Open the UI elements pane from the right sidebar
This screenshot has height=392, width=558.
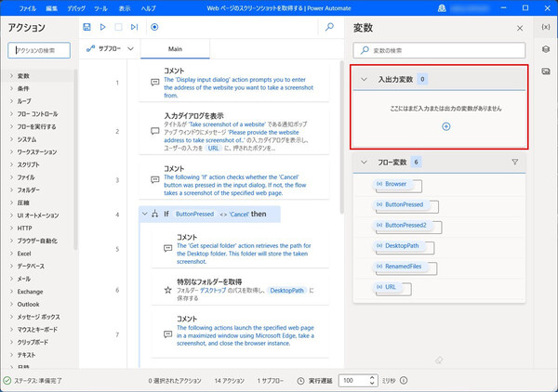click(x=545, y=48)
